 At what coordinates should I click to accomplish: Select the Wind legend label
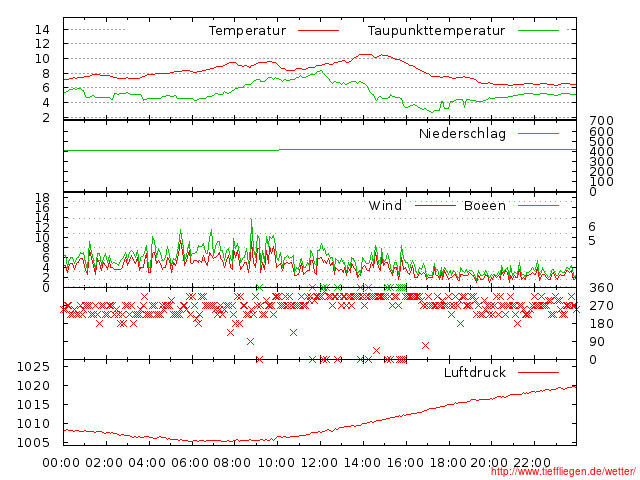point(385,205)
